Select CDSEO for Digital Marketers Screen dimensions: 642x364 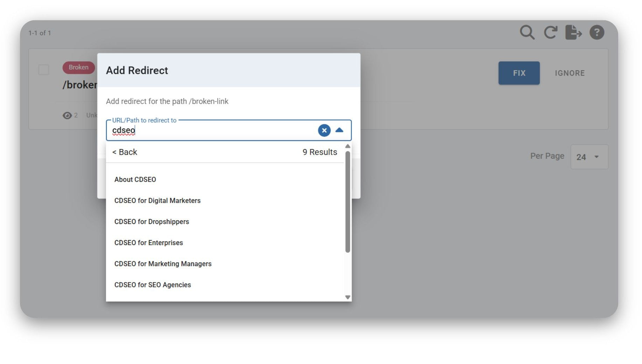click(157, 201)
